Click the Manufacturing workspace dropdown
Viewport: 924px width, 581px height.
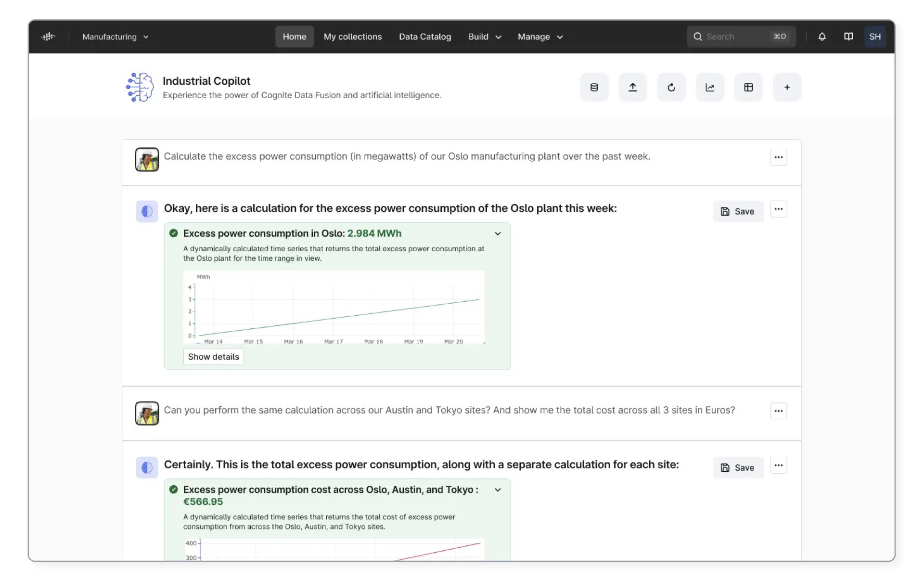pyautogui.click(x=115, y=37)
